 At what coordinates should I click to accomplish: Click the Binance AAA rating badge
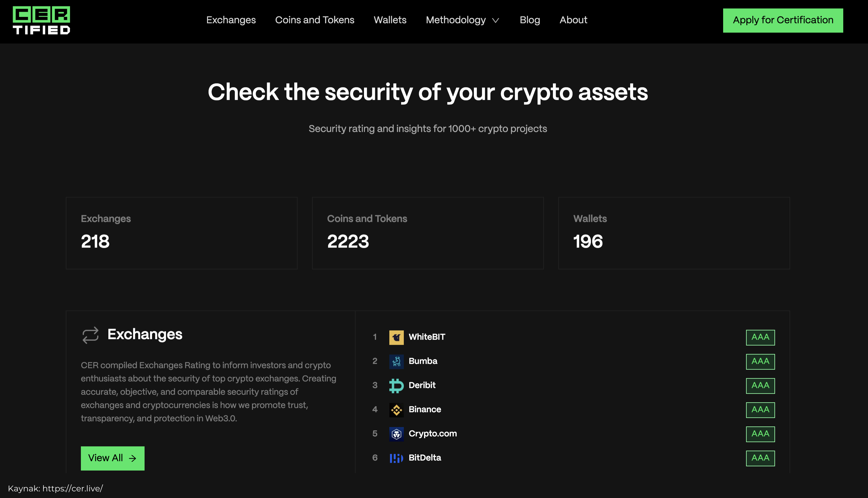click(x=760, y=410)
